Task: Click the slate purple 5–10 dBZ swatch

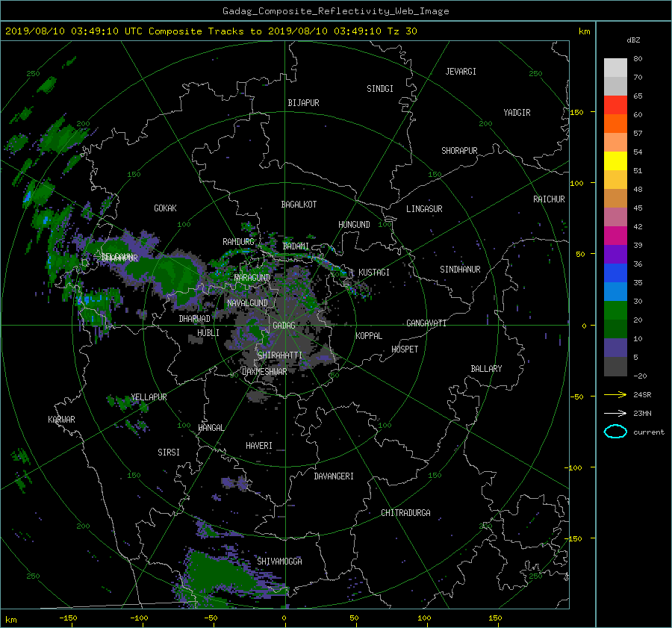Action: [x=615, y=348]
